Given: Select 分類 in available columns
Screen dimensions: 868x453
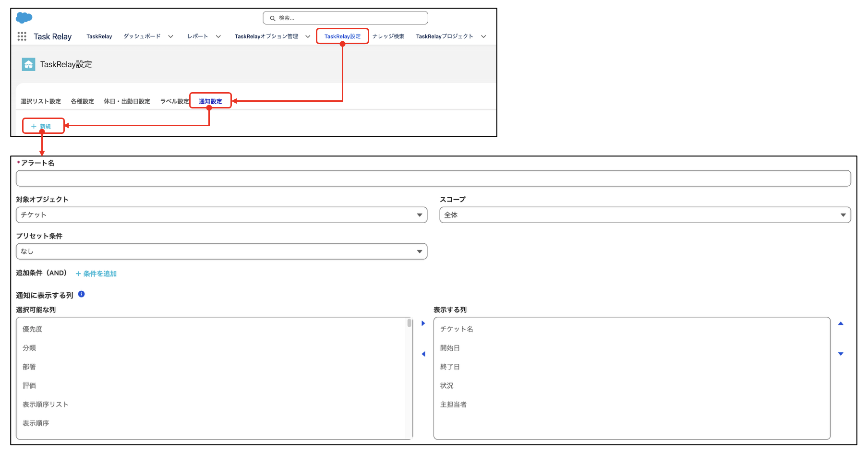Looking at the screenshot, I should (29, 348).
